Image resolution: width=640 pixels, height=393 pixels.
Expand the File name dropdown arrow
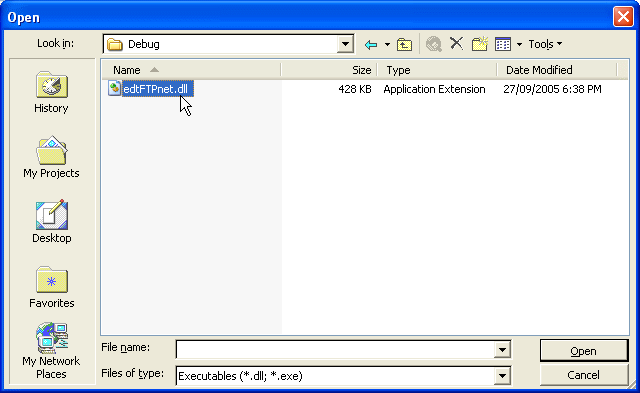coord(502,350)
